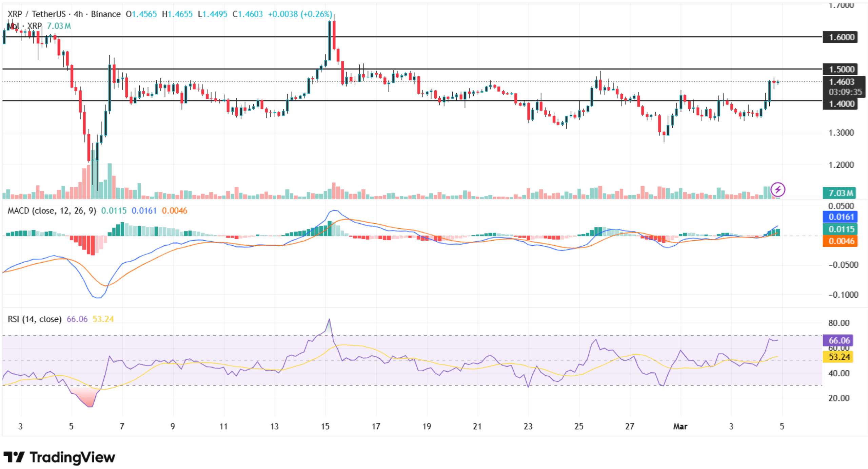The width and height of the screenshot is (868, 469).
Task: Click the blue 0.0161 MACD axis label
Action: tap(840, 217)
